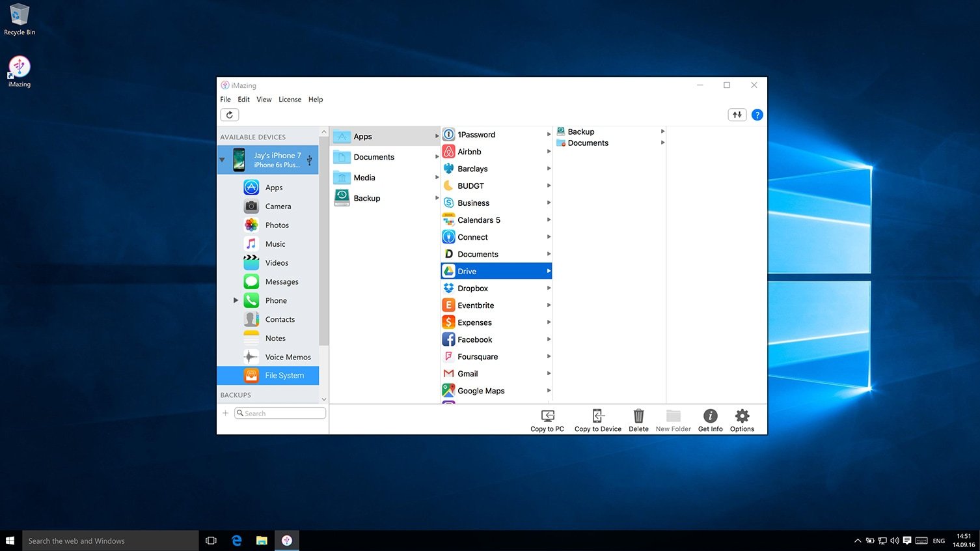Image resolution: width=980 pixels, height=551 pixels.
Task: Click the refresh toolbar button
Action: click(x=230, y=115)
